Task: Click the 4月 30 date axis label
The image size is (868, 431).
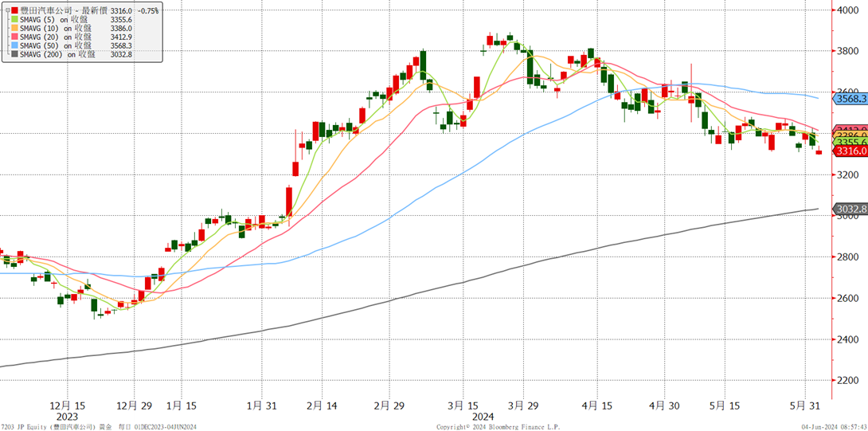Action: coord(664,406)
